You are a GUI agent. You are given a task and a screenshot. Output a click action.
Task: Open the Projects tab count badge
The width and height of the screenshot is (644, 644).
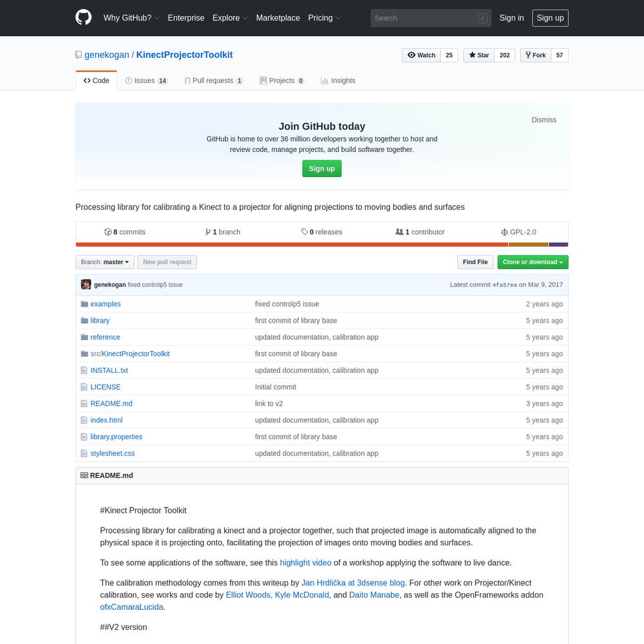pyautogui.click(x=301, y=81)
